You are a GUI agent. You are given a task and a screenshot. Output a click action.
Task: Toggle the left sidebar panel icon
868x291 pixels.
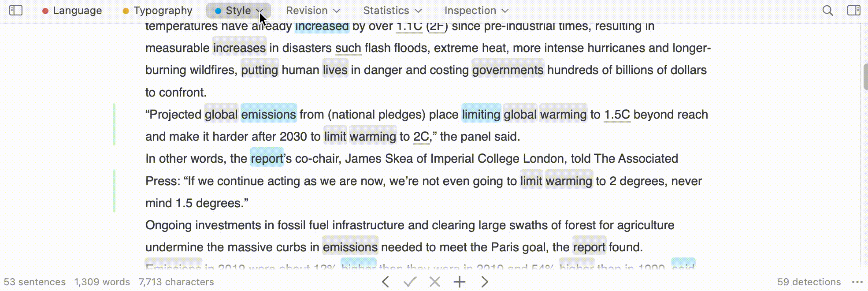[16, 10]
